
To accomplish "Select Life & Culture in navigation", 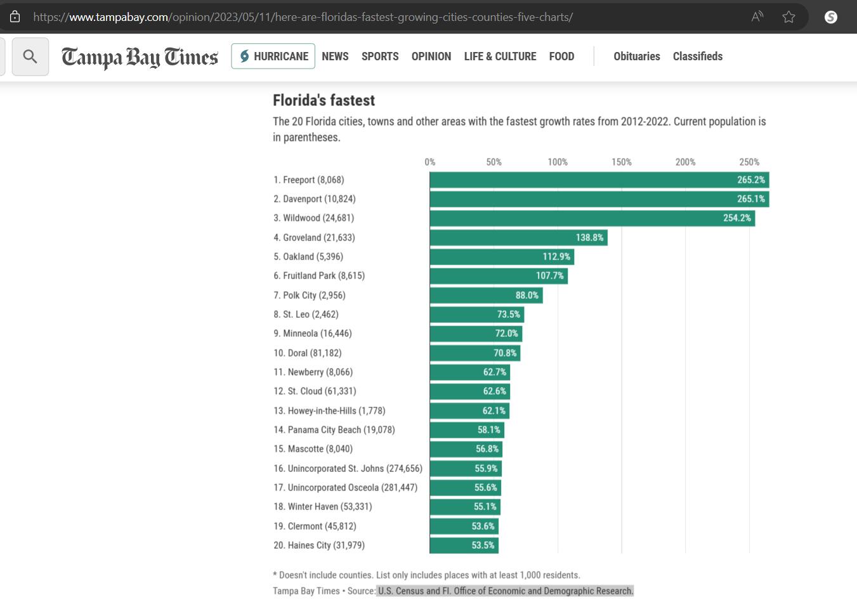I will coord(500,56).
